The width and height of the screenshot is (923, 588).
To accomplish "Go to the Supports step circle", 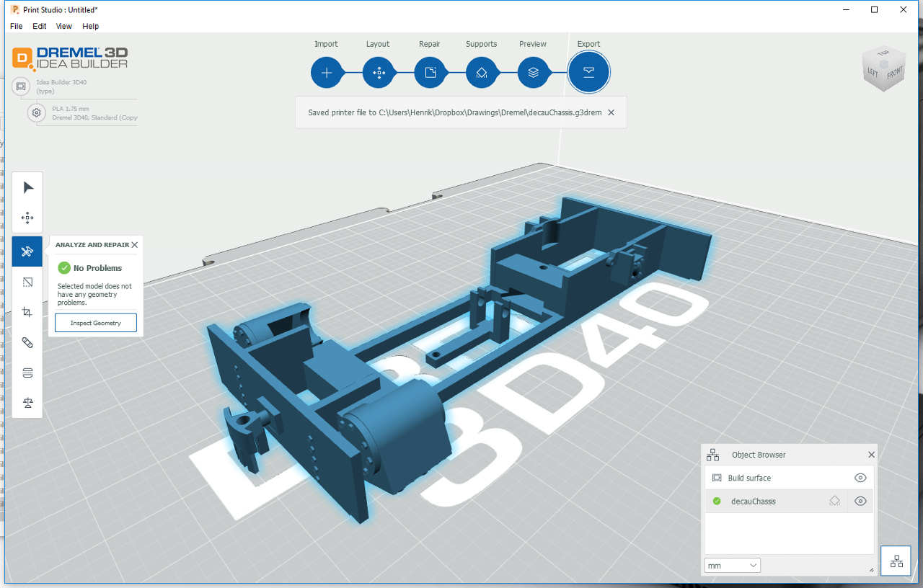I will coord(481,73).
